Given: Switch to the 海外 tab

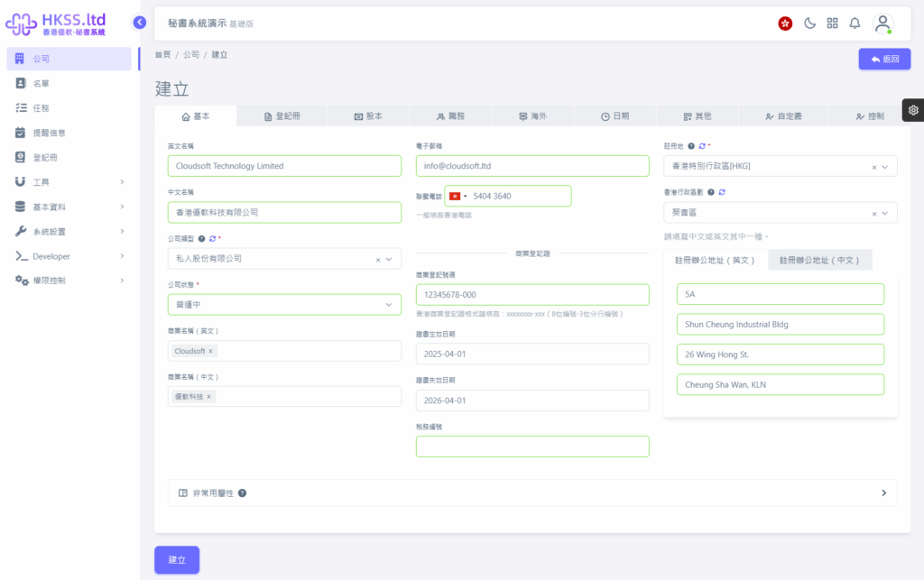Looking at the screenshot, I should [x=532, y=116].
